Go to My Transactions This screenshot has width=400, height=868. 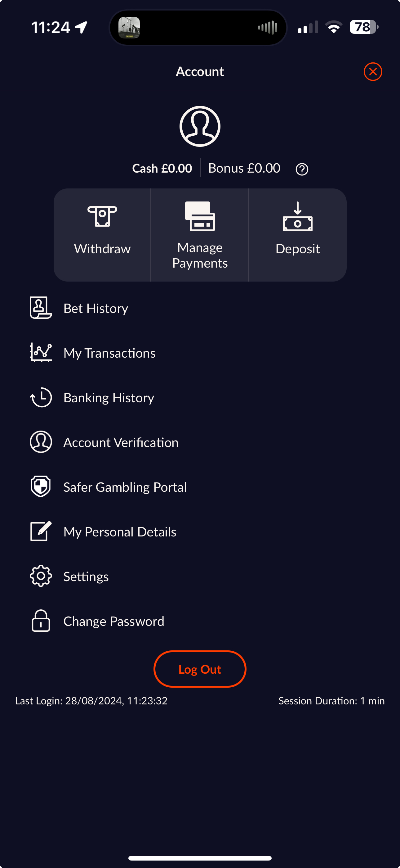click(x=109, y=353)
